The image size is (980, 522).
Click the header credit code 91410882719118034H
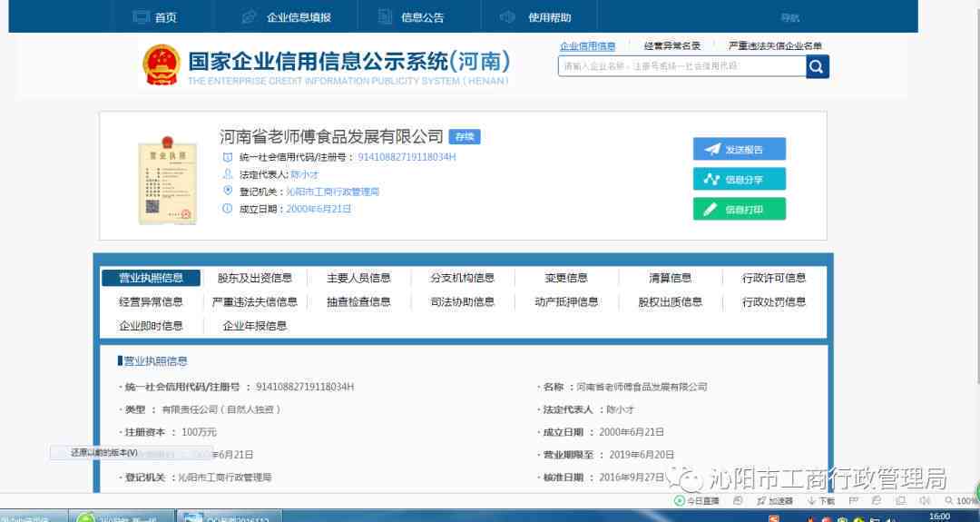407,157
